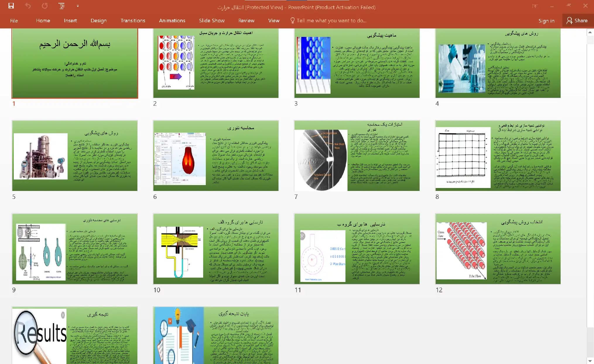Close the PowerPoint window
This screenshot has width=594, height=364.
pos(585,6)
